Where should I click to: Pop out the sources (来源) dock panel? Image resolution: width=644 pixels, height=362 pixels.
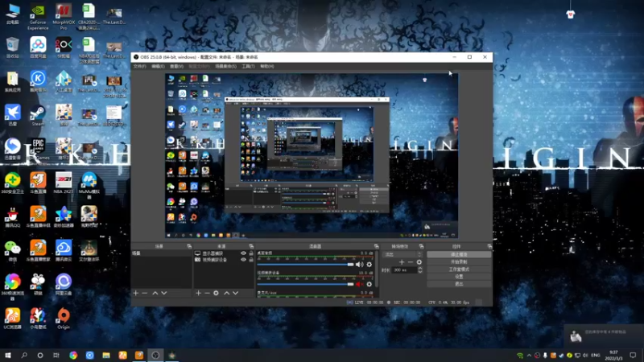[x=251, y=246]
